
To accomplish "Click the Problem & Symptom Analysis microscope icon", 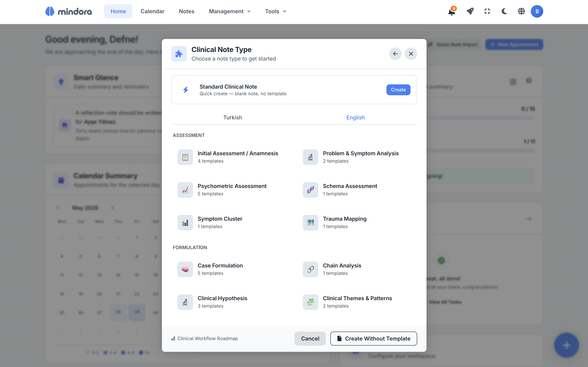I will click(310, 157).
